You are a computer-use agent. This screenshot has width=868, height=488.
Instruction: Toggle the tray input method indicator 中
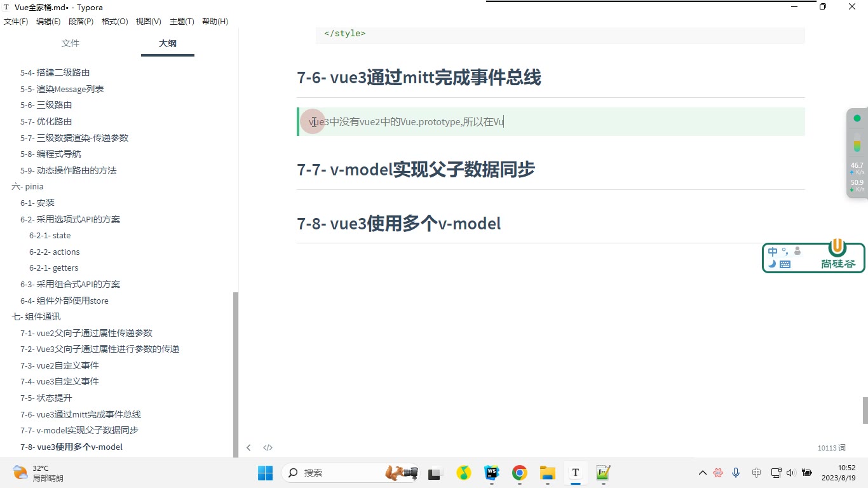[x=756, y=473]
